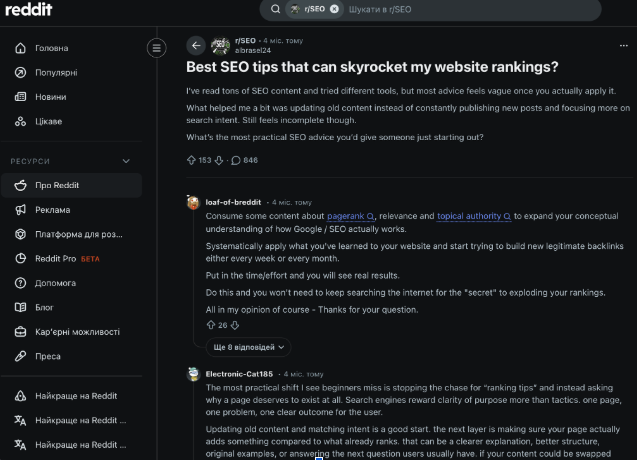Downvote loaf-of-breddit's comment
Viewport: 637px width, 460px height.
click(235, 325)
